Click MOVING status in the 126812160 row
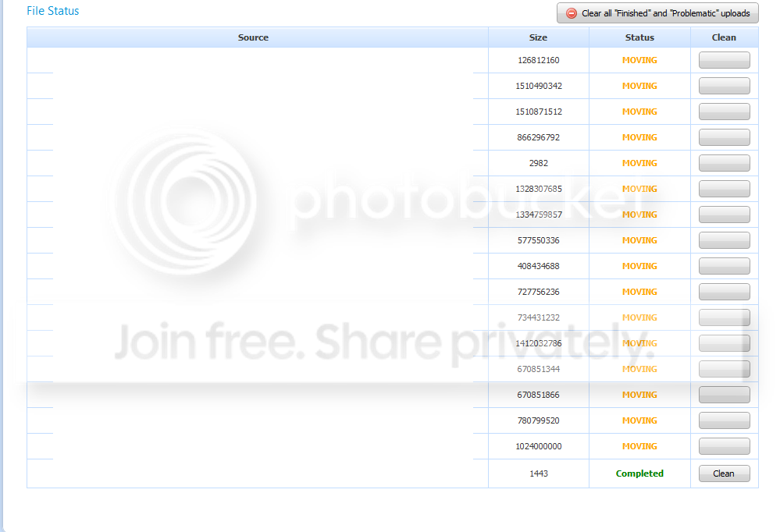780x532 pixels. coord(639,60)
